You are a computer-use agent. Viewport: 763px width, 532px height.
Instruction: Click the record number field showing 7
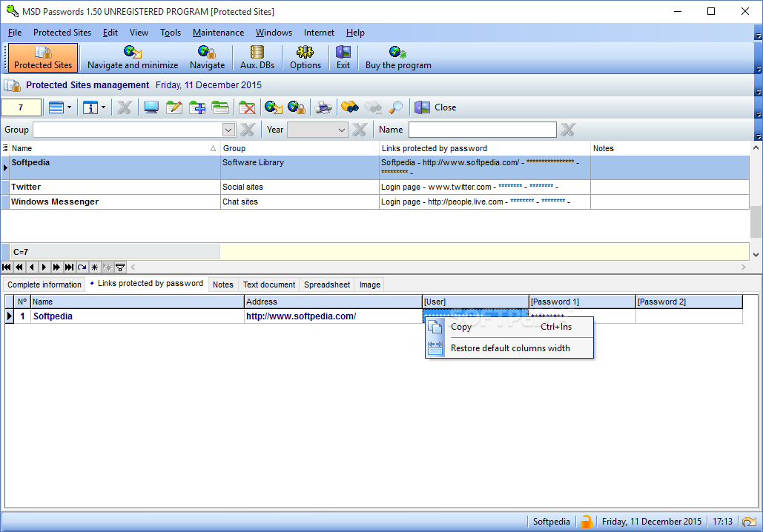(x=21, y=107)
